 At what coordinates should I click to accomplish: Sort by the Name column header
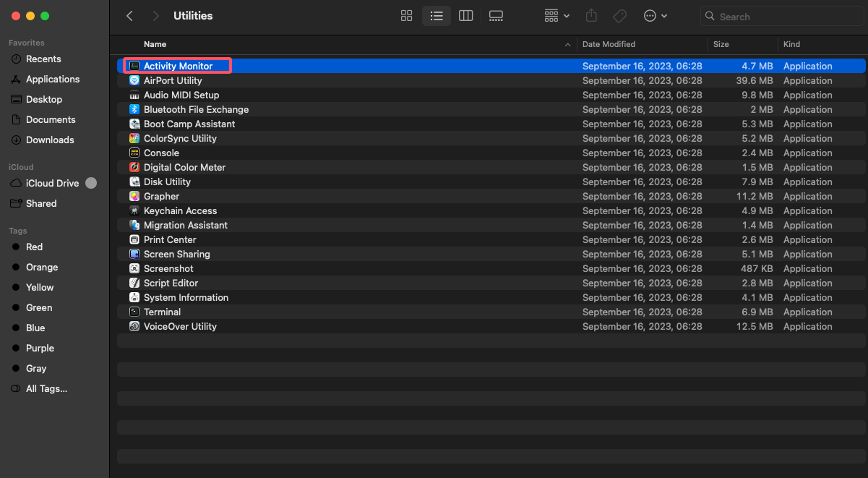point(155,44)
